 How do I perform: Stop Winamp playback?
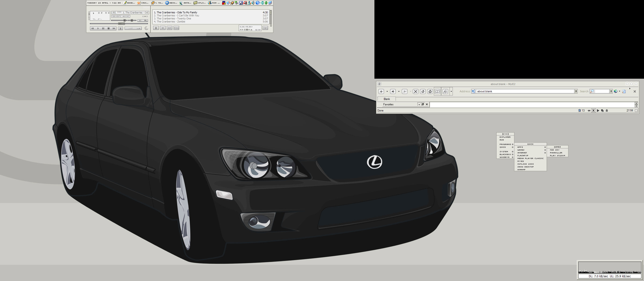tap(109, 29)
